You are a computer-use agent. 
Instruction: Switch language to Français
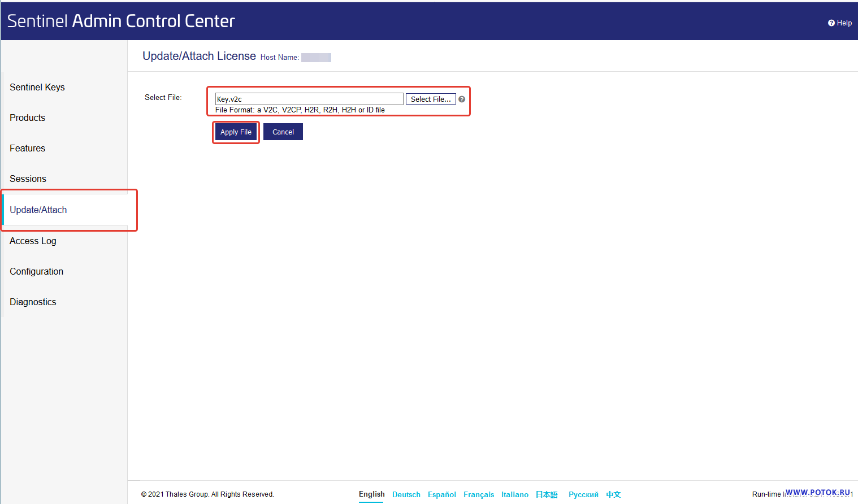(x=479, y=494)
